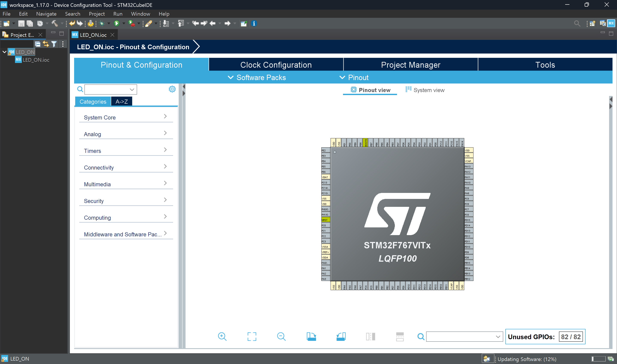Expand Middleware and Software Packs category

126,234
